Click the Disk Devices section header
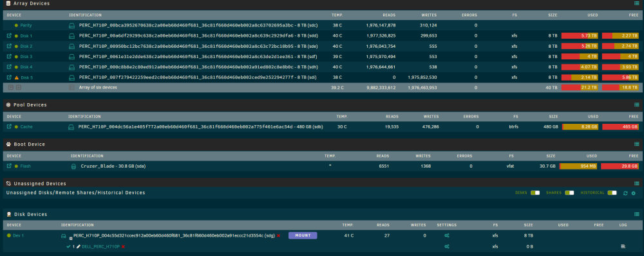Screen dimensions: 644x256 [30, 215]
